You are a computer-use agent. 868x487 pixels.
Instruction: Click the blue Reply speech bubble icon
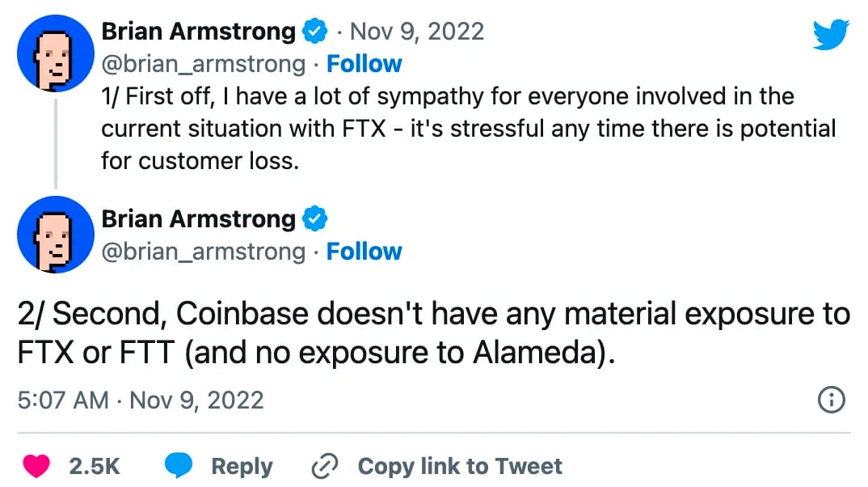click(x=179, y=466)
